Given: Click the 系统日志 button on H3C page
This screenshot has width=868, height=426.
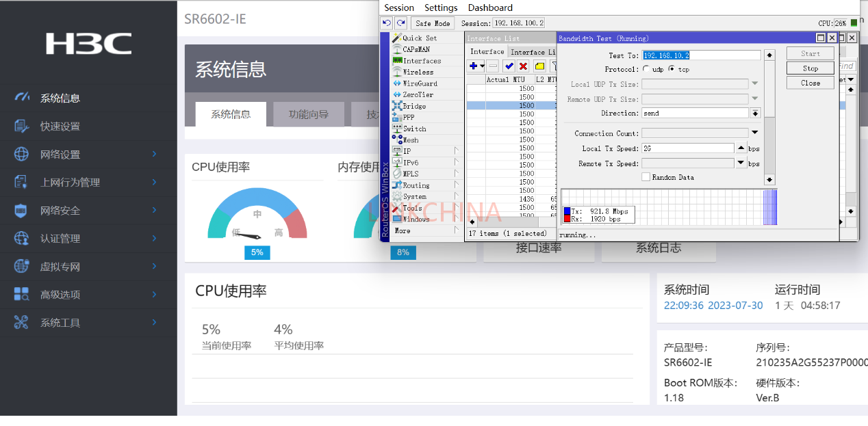Looking at the screenshot, I should coord(658,248).
